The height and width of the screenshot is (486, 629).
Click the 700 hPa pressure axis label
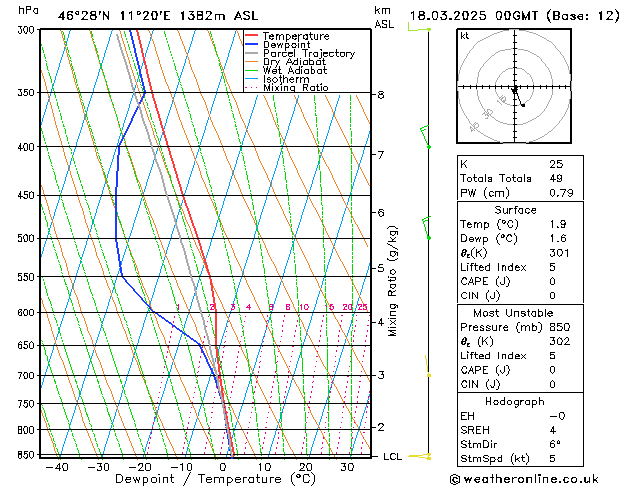tap(28, 376)
